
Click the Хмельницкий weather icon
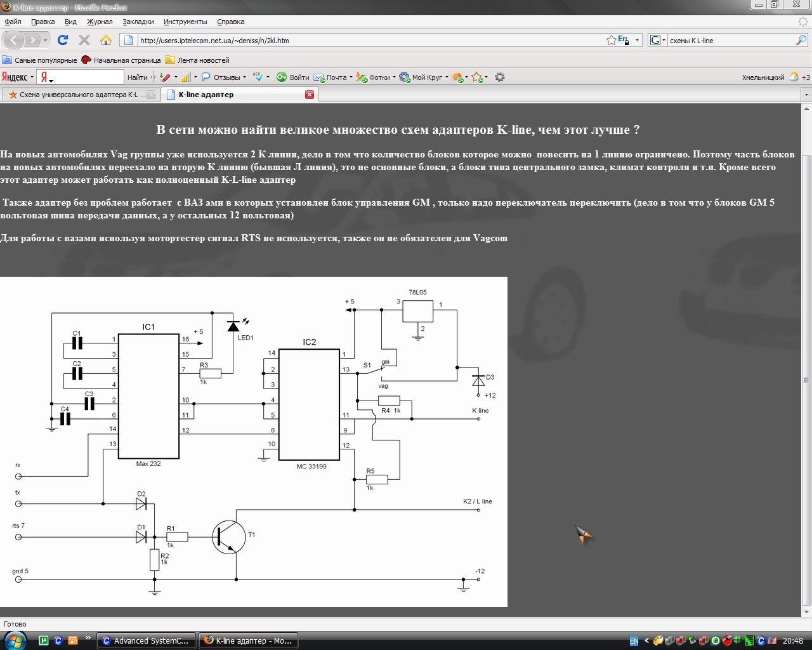794,77
